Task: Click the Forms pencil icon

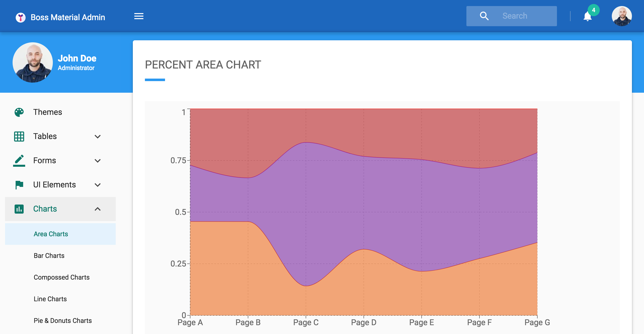Action: tap(19, 160)
